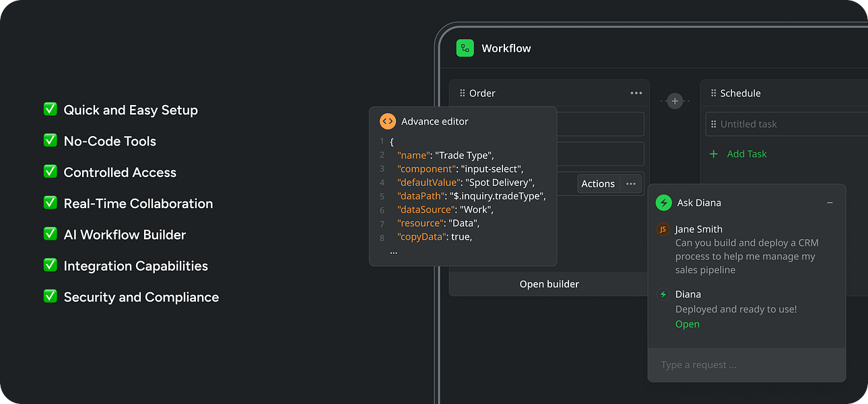Toggle the AI Workflow Builder checkbox
Image resolution: width=868 pixels, height=404 pixels.
pyautogui.click(x=50, y=234)
